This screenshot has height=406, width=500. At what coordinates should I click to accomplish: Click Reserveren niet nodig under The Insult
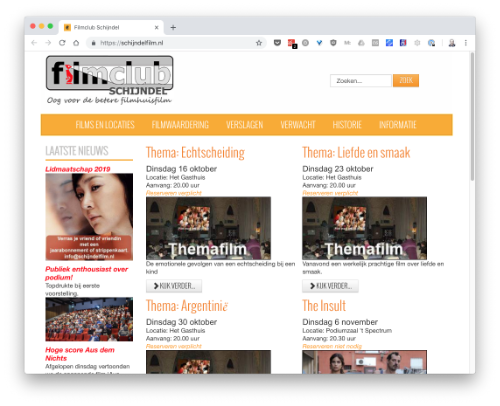[332, 346]
